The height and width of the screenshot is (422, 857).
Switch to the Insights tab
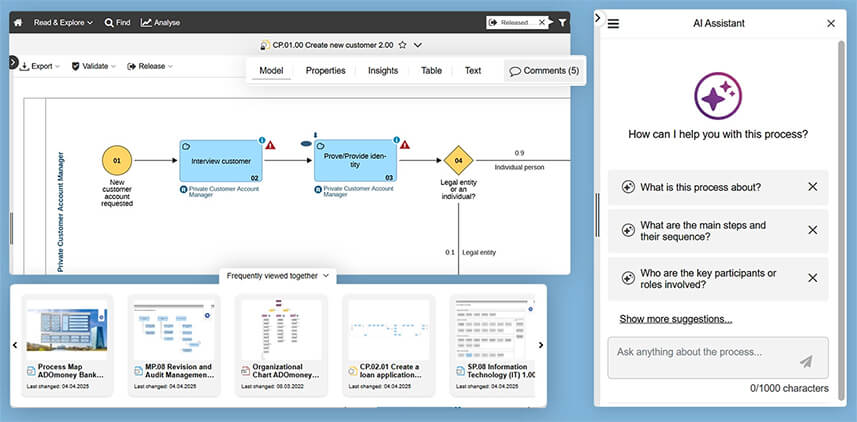pyautogui.click(x=382, y=71)
